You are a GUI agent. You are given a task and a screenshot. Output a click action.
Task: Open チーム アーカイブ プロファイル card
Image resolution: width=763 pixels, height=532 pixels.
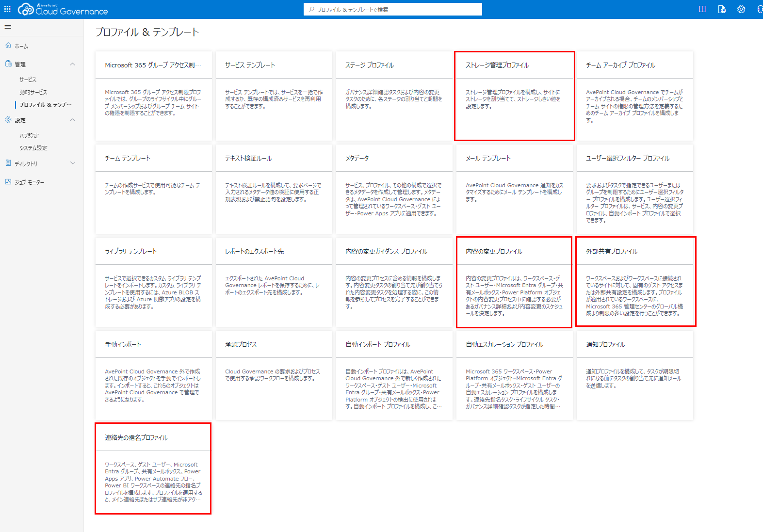click(x=634, y=96)
